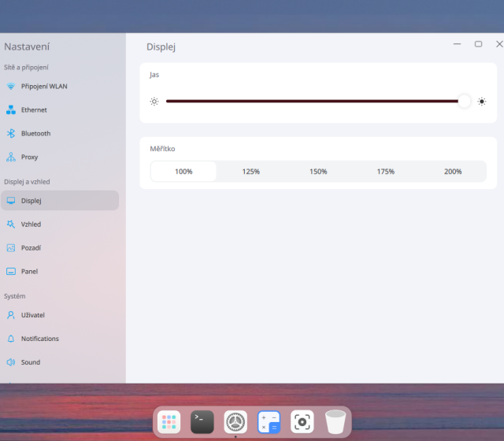Open Připojení WLAN settings
This screenshot has height=441, width=504.
click(x=44, y=87)
